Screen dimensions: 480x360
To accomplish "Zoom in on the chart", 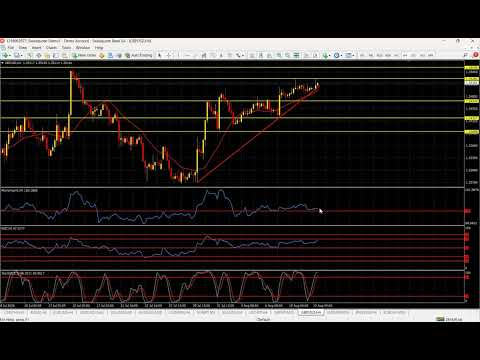I will [279, 55].
